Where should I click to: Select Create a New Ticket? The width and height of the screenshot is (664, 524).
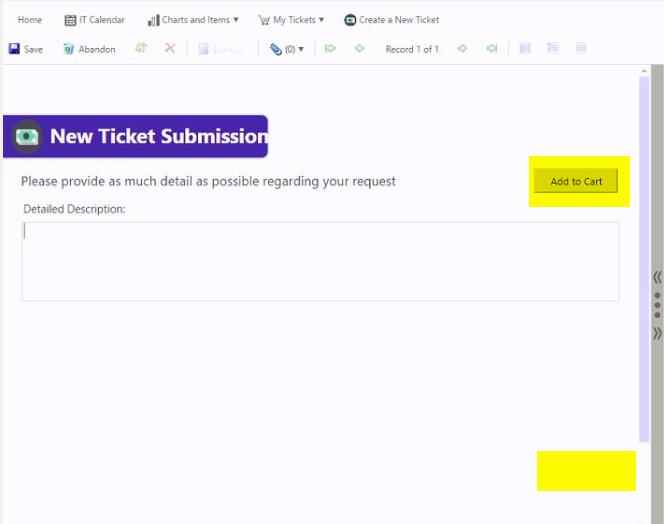391,20
